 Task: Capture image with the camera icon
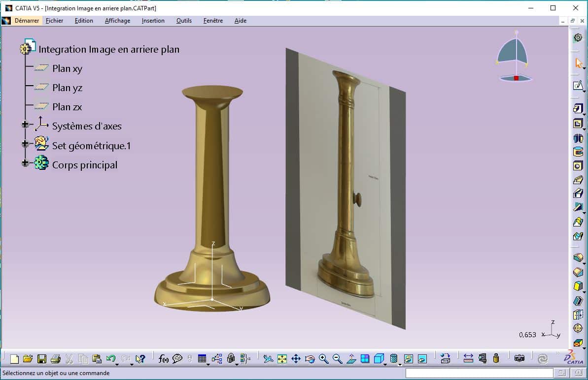click(519, 359)
